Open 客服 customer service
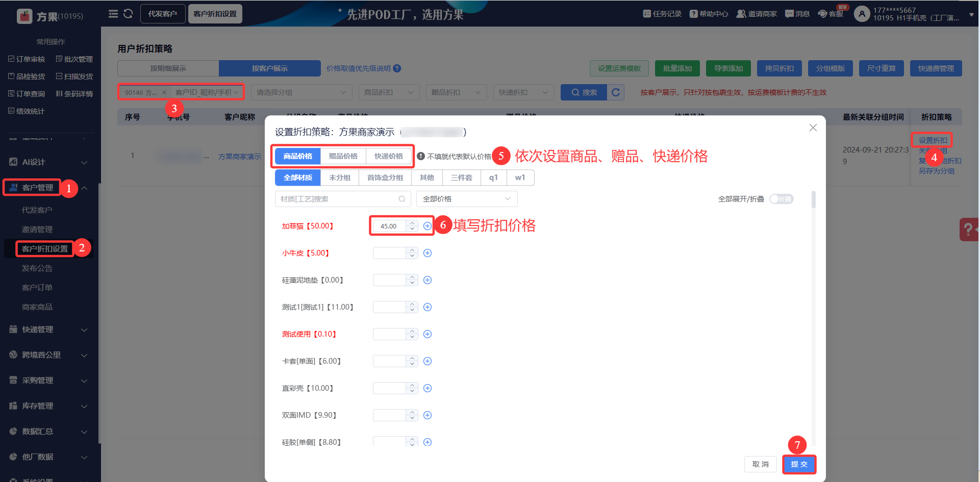This screenshot has height=482, width=980. (831, 14)
